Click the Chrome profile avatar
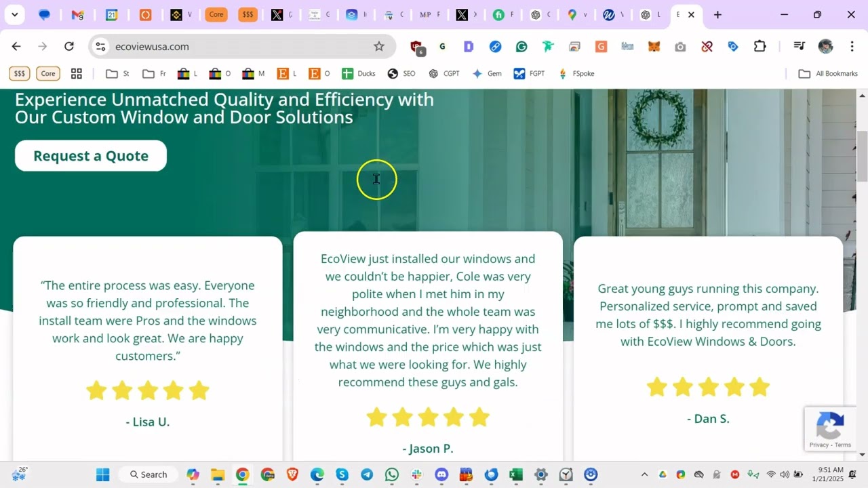The image size is (868, 488). tap(825, 46)
